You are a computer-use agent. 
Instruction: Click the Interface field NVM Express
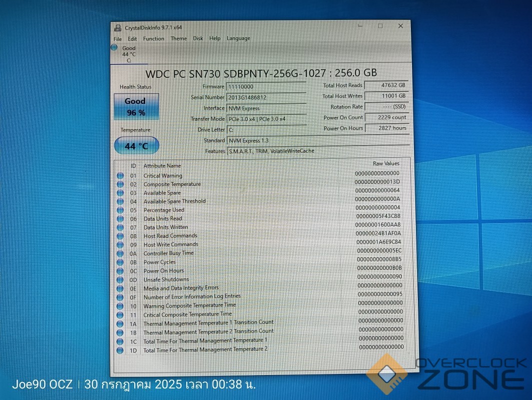266,108
